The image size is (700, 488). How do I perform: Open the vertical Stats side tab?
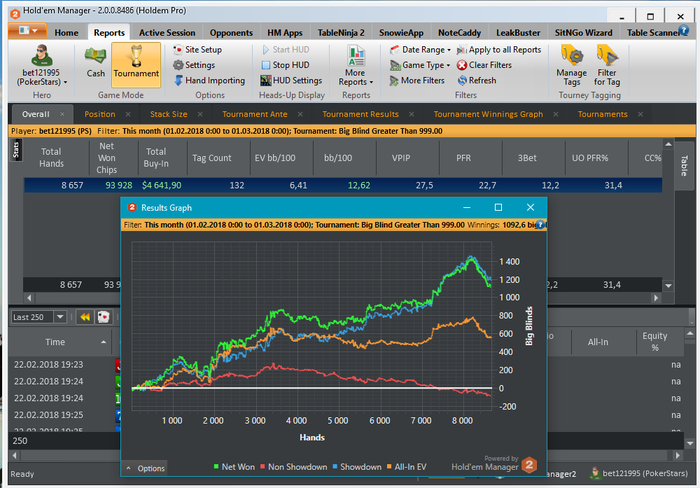(16, 150)
